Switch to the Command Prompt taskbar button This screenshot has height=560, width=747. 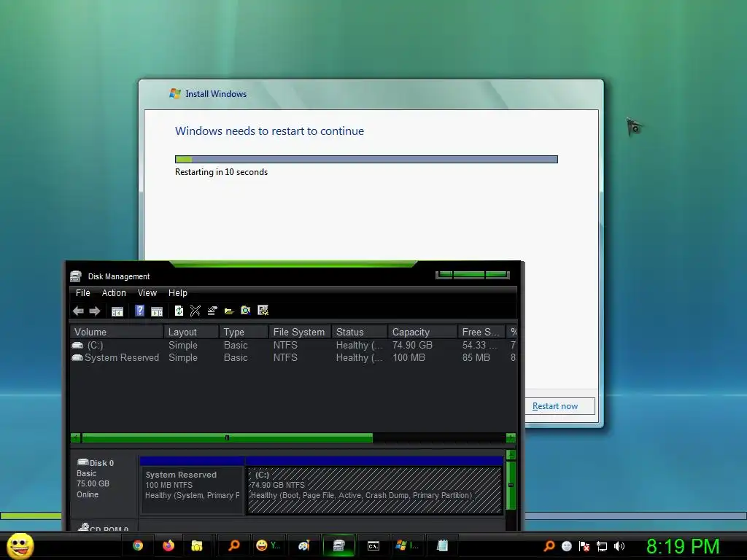coord(373,545)
